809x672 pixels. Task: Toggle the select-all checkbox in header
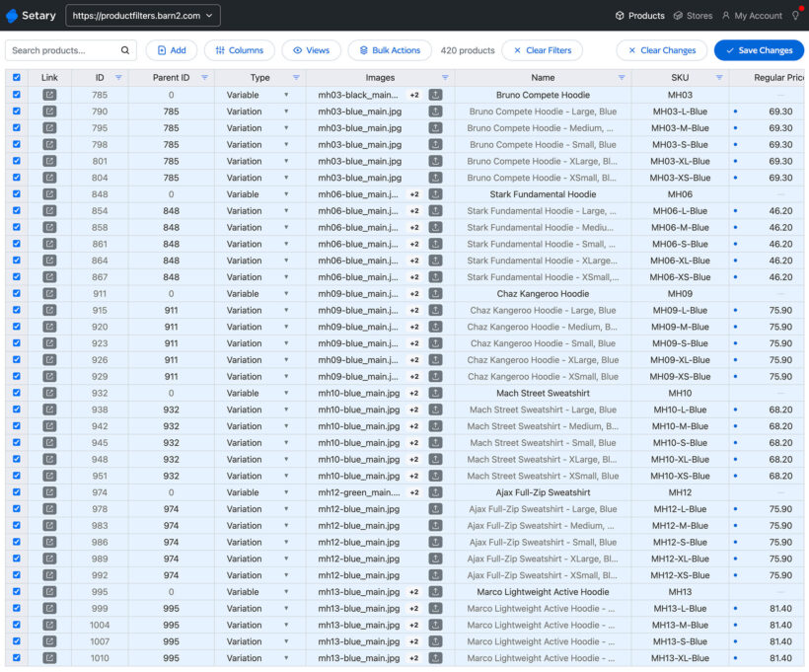point(16,77)
